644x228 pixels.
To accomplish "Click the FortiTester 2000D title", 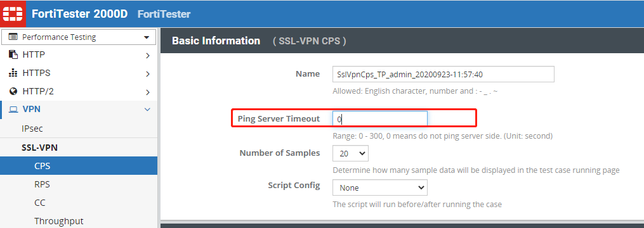I will 80,14.
